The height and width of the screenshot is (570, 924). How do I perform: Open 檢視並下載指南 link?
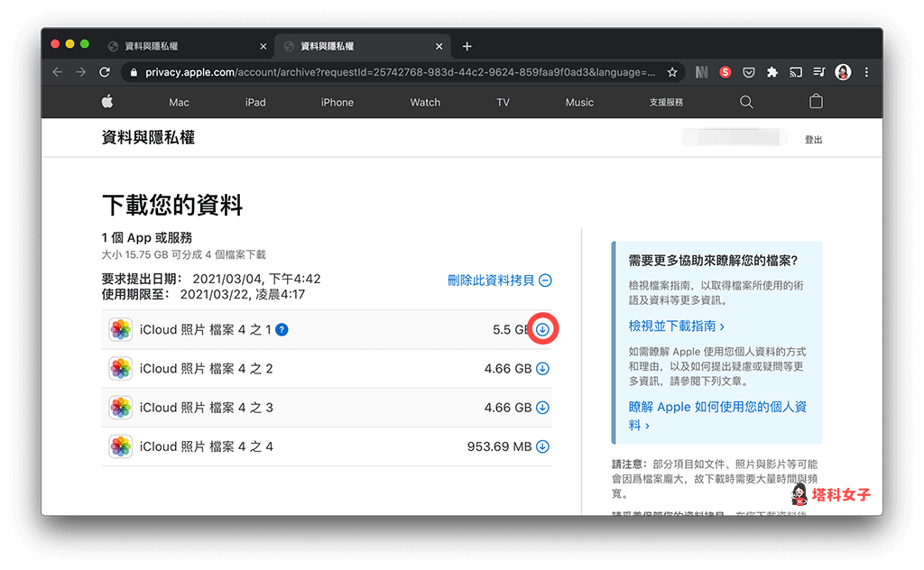tap(676, 326)
